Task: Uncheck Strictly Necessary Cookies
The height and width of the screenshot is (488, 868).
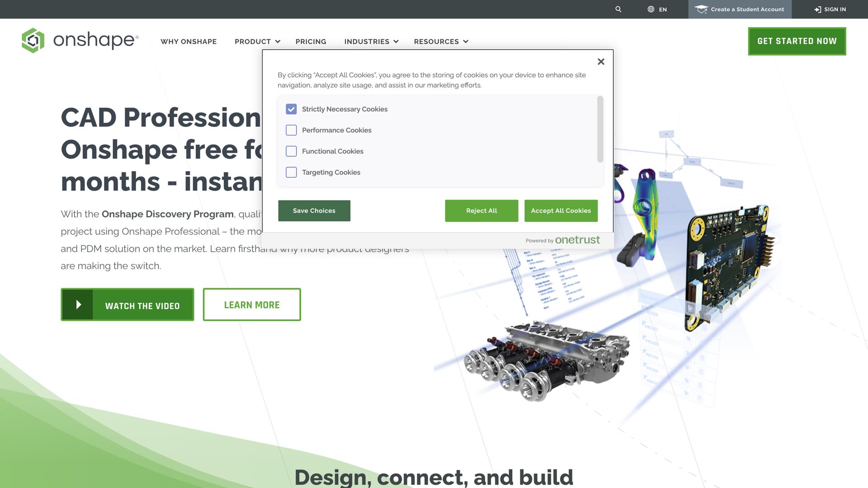Action: (x=291, y=109)
